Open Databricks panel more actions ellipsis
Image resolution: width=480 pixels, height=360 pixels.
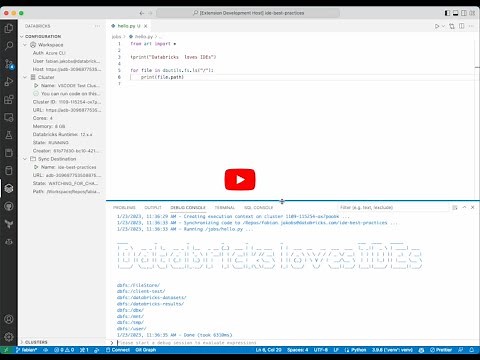[x=97, y=26]
